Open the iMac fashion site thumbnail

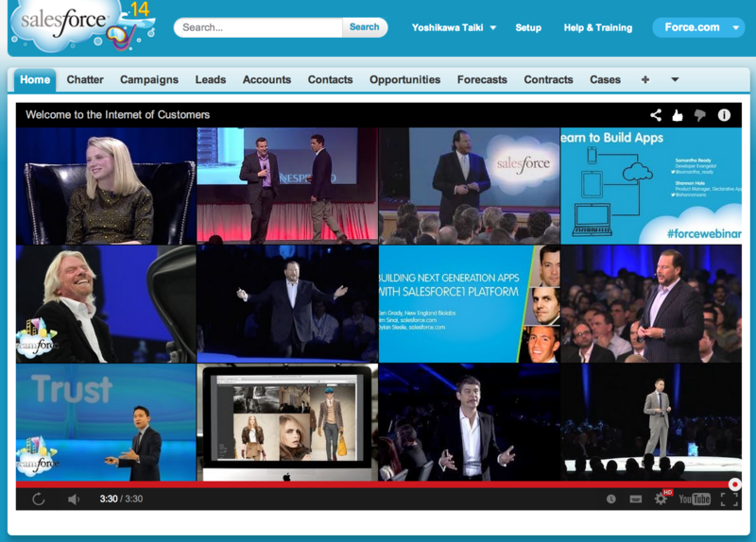(x=287, y=422)
